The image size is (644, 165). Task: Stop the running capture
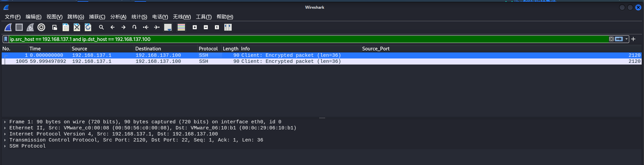click(x=19, y=27)
